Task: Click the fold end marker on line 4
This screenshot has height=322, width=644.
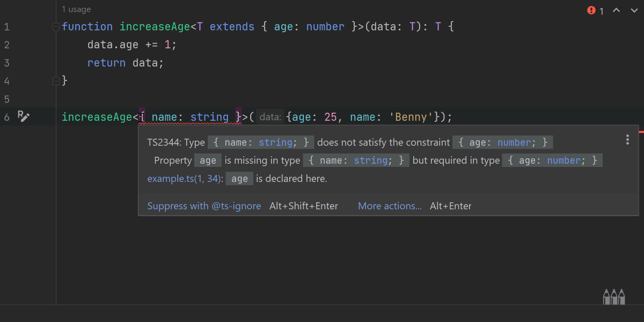Action: (56, 80)
